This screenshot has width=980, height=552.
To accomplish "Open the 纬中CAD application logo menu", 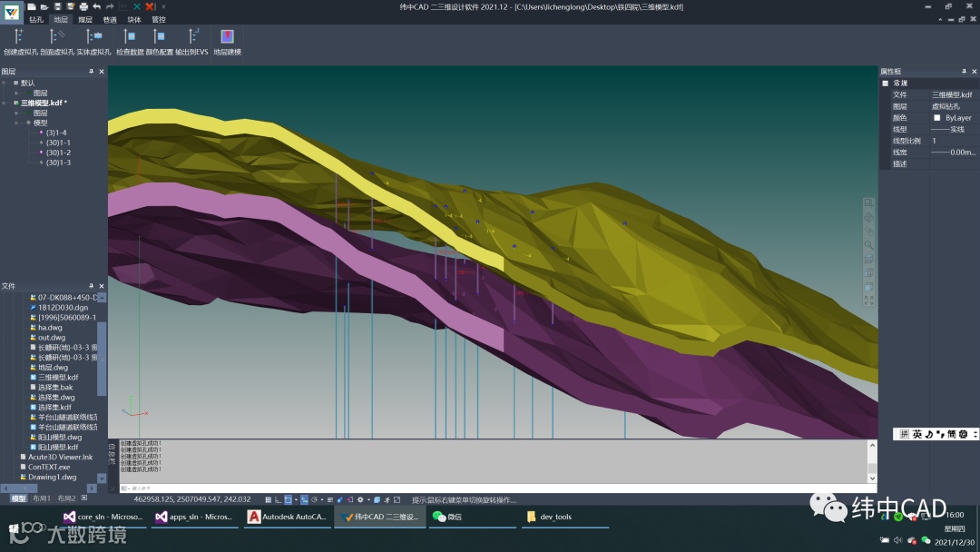I will point(12,12).
